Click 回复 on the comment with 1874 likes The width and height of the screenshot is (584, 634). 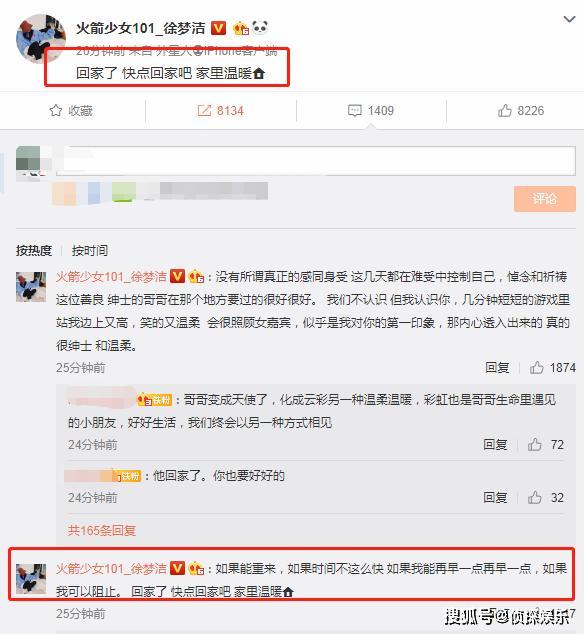(x=497, y=368)
